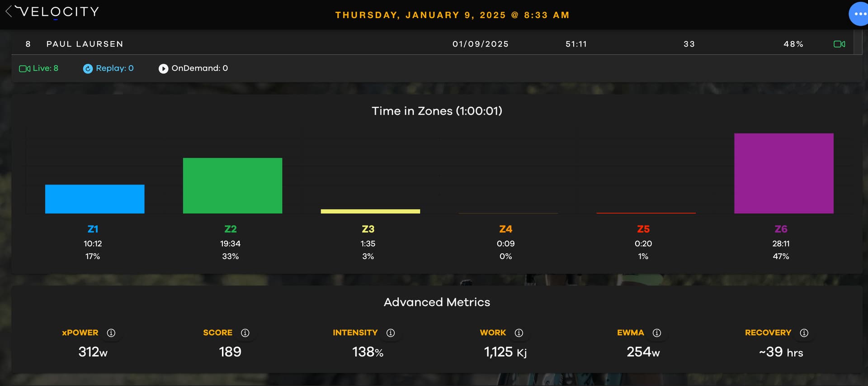Click the Thursday, January 9, 2025 date header

click(452, 15)
